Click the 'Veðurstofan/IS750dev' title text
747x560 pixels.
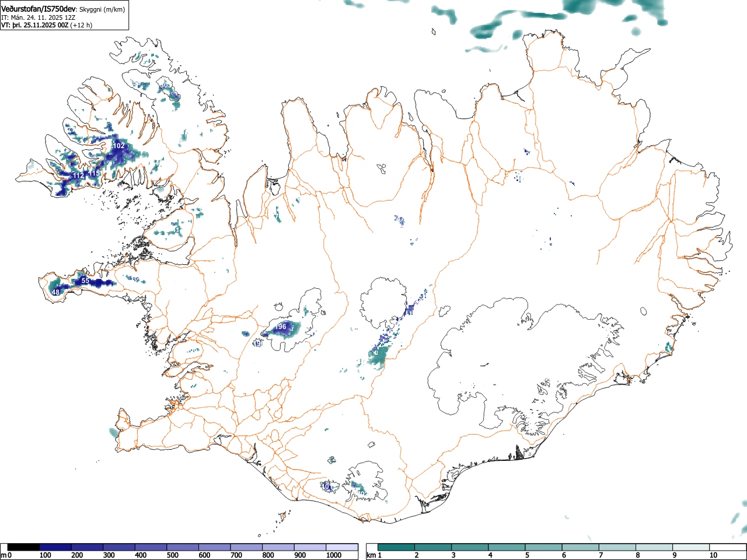click(x=39, y=9)
